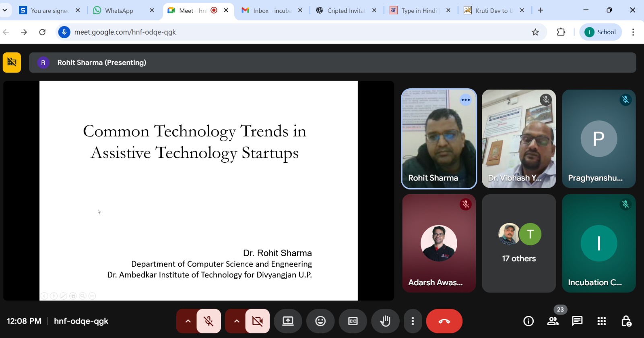Click the 17 others participant tile

coord(519,243)
